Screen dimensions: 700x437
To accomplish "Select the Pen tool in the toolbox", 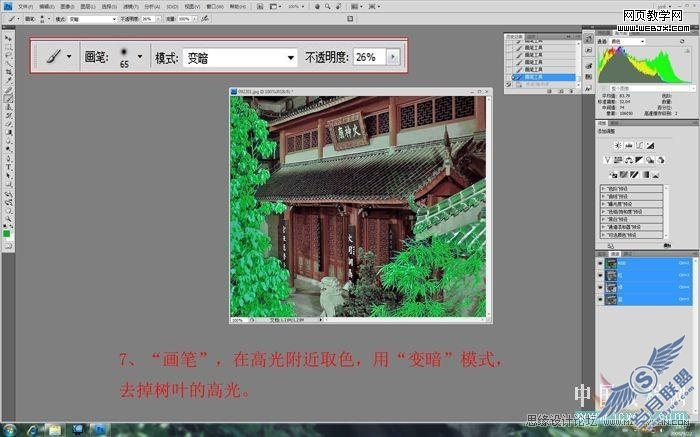I will [x=8, y=158].
